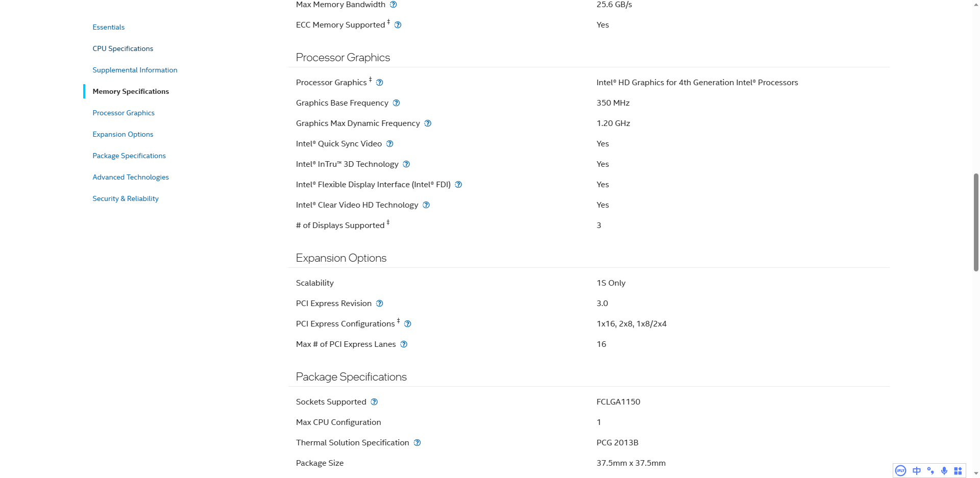Click info icon next to Thermal Solution Specification
The width and height of the screenshot is (980, 478).
coord(417,443)
